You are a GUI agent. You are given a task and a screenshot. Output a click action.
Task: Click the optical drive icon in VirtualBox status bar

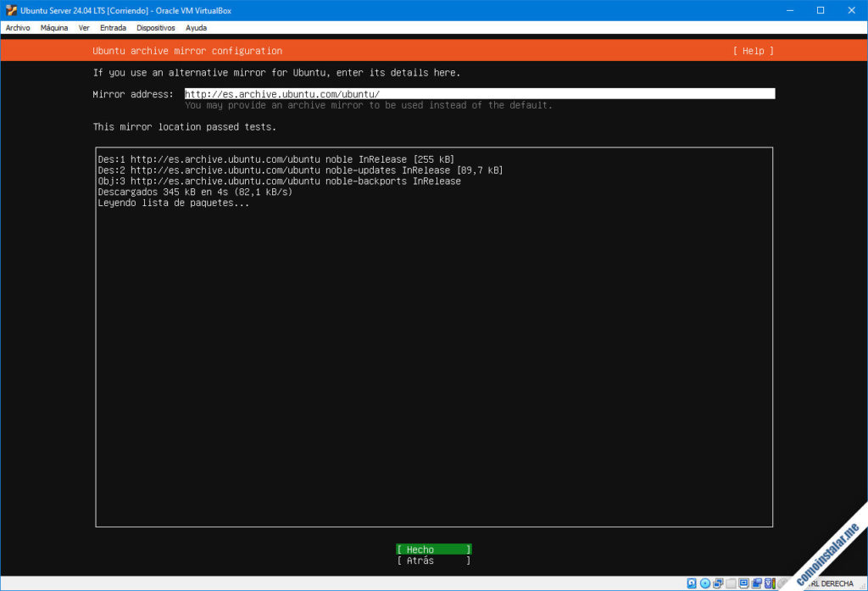pos(705,583)
